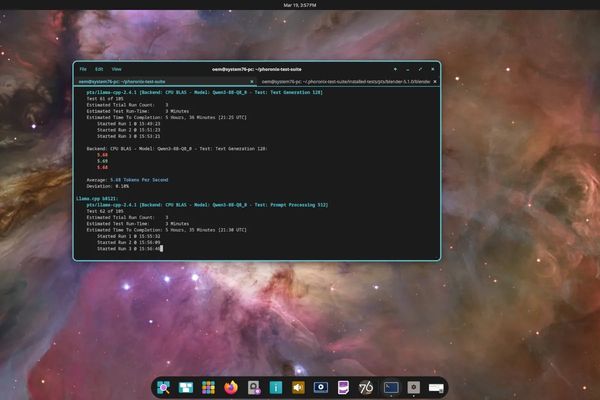Click the pts/llama-cpp header for Text Generation 128

pos(204,92)
